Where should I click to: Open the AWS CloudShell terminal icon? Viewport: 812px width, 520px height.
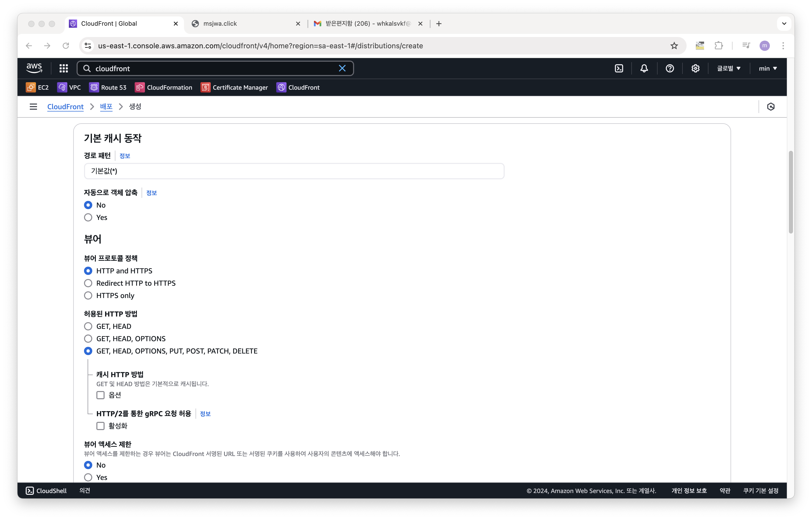coord(619,69)
